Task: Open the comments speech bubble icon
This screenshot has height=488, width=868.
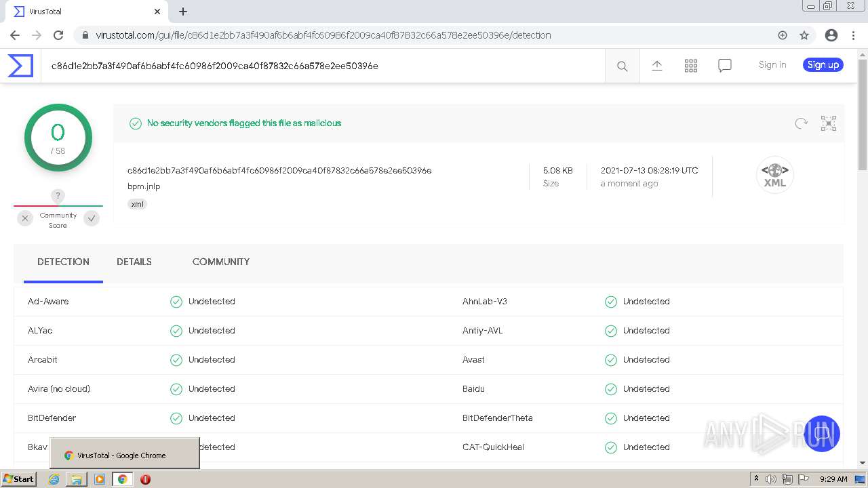Action: pos(724,66)
